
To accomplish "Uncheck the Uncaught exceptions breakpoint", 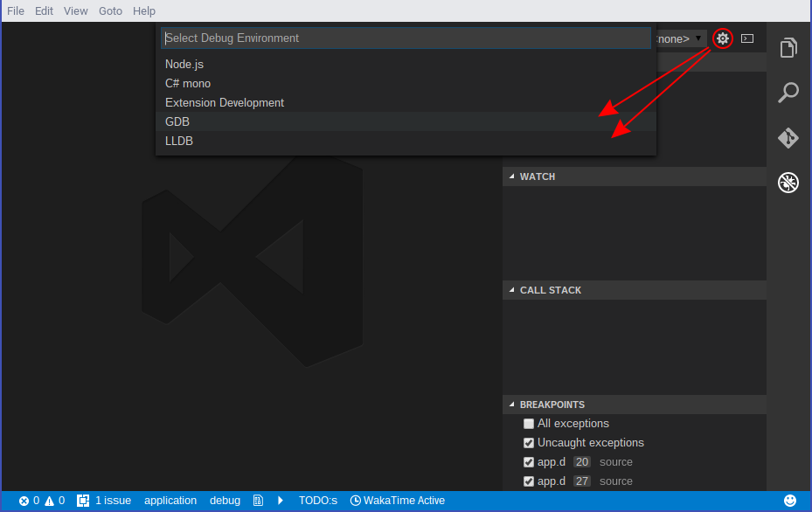I will pos(529,443).
